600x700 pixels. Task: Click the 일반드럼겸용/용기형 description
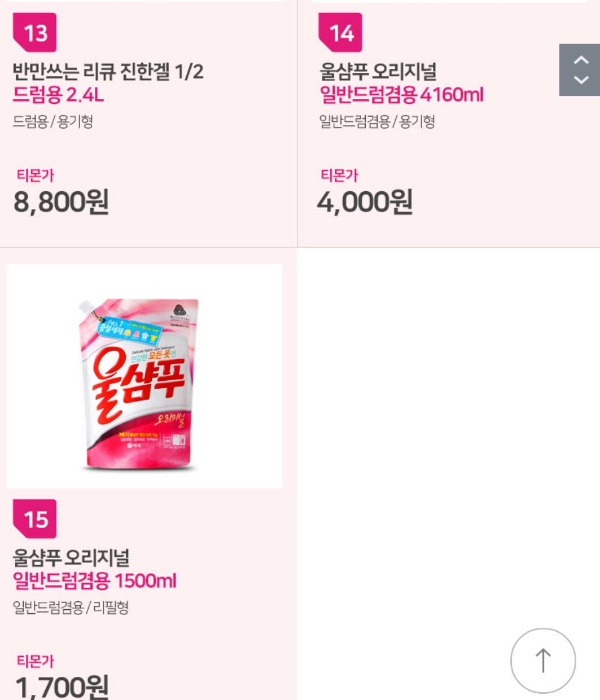point(376,121)
